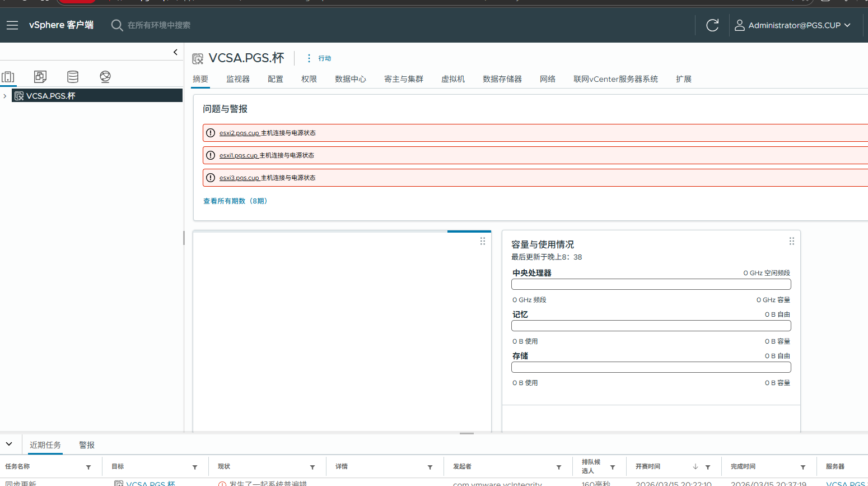
Task: Switch to the 配置 tab
Action: click(x=276, y=79)
